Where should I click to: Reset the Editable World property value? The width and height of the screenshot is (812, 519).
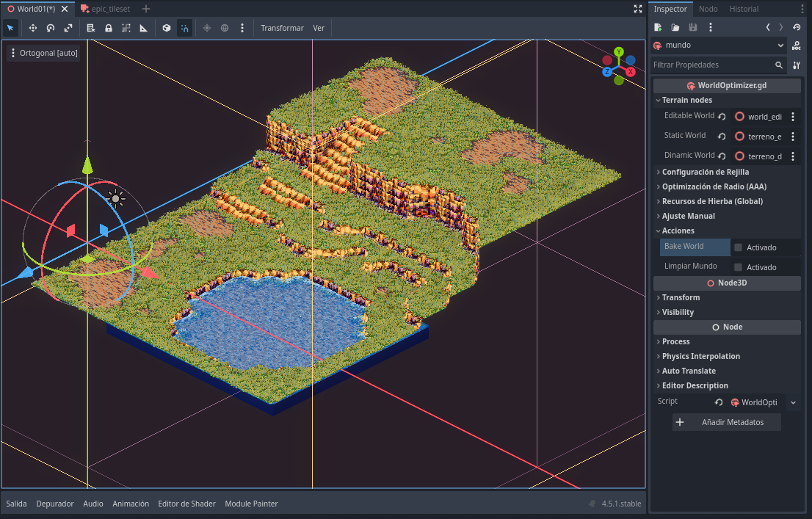coord(722,117)
